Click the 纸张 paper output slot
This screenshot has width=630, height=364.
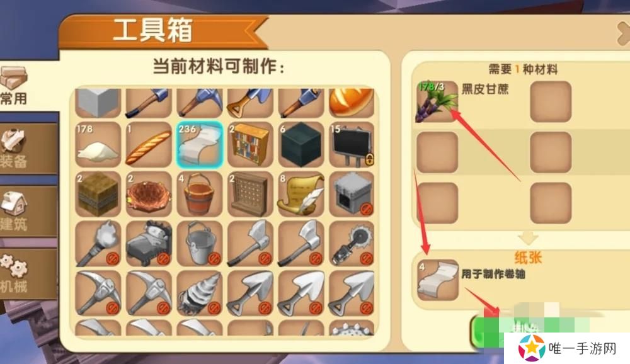pos(438,280)
